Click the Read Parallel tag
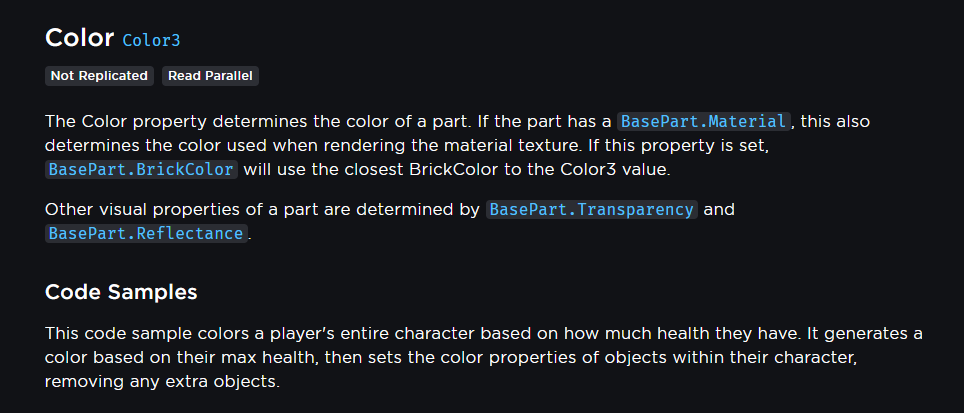The image size is (964, 413). point(210,76)
